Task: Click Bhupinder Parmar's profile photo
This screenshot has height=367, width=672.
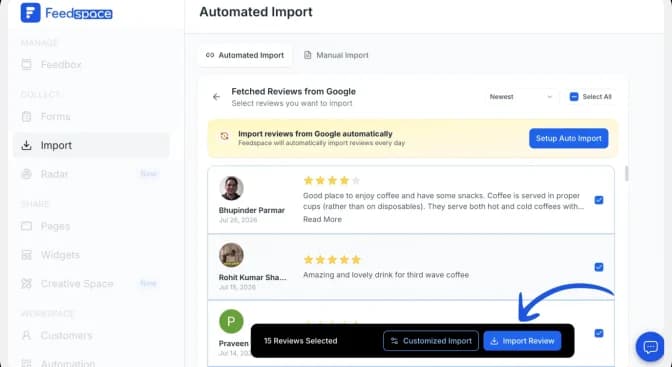Action: [231, 188]
